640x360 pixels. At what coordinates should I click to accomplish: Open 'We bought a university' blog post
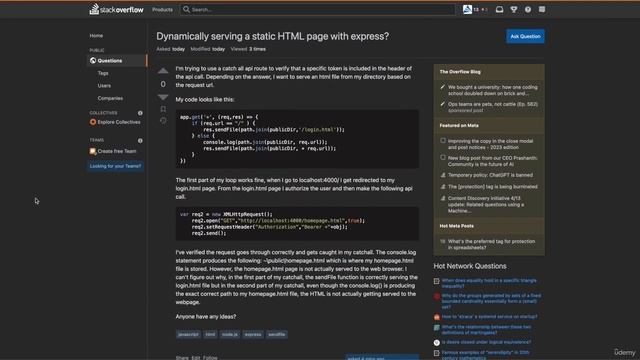tap(493, 90)
